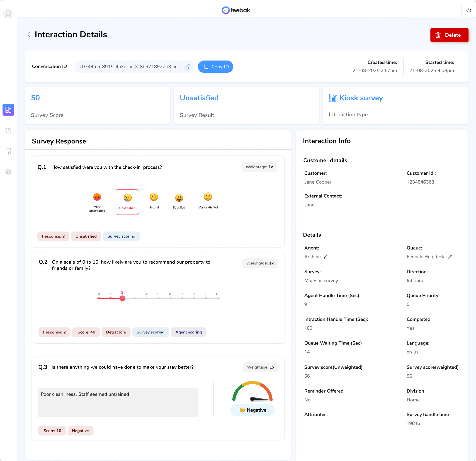This screenshot has width=476, height=461.
Task: Click the NPS slider handle at 2
Action: coord(122,298)
